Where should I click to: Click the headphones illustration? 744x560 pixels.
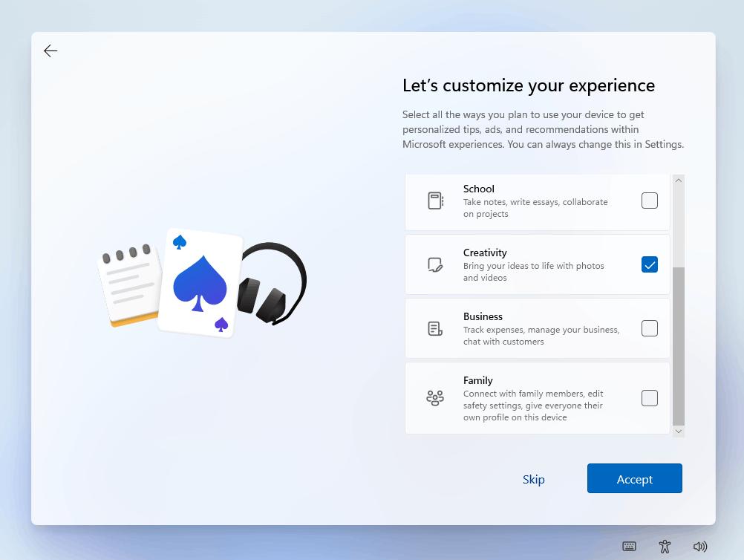pos(272,284)
